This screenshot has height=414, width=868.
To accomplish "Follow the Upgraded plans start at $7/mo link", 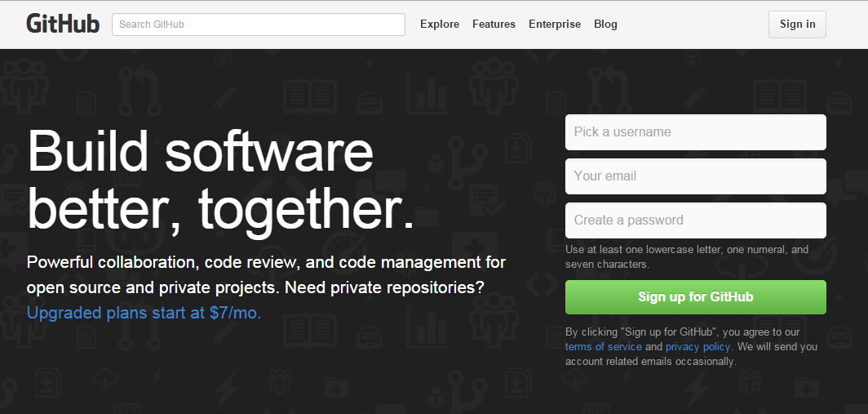I will point(144,313).
